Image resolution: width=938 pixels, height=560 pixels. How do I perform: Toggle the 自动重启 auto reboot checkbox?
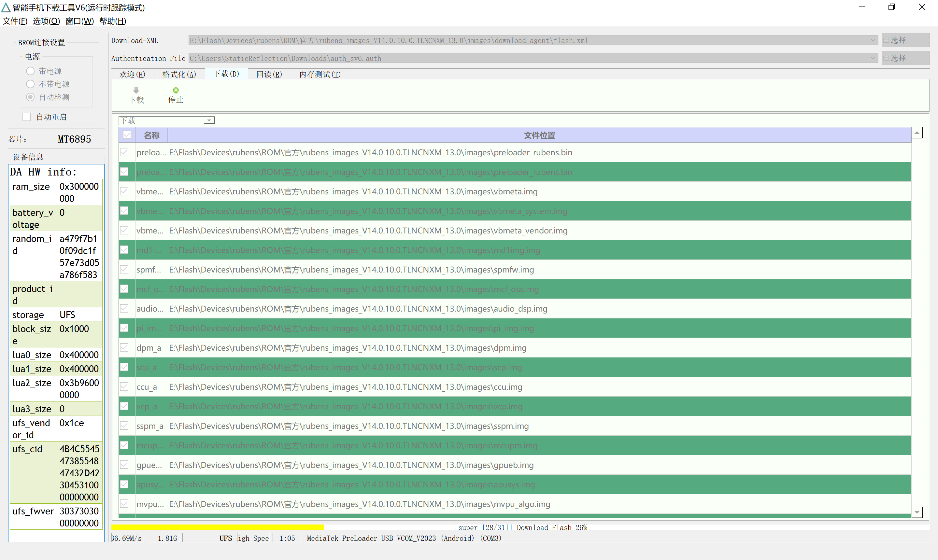pyautogui.click(x=27, y=117)
